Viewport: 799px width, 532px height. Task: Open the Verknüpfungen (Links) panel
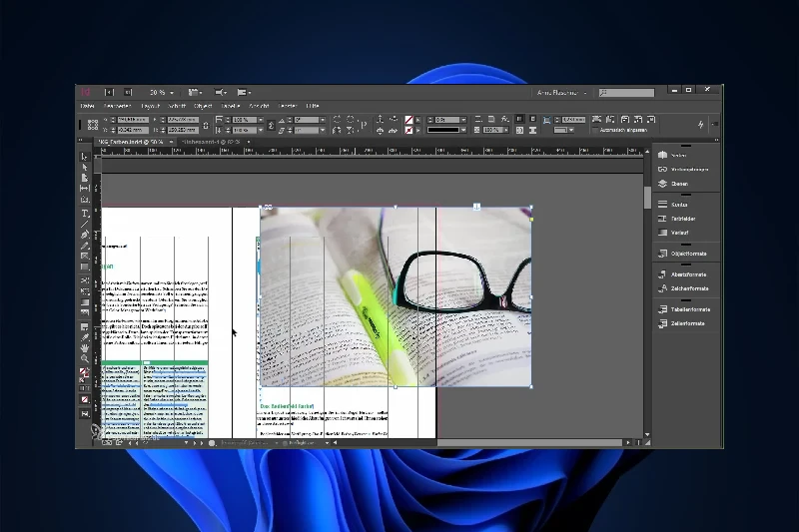tap(688, 170)
